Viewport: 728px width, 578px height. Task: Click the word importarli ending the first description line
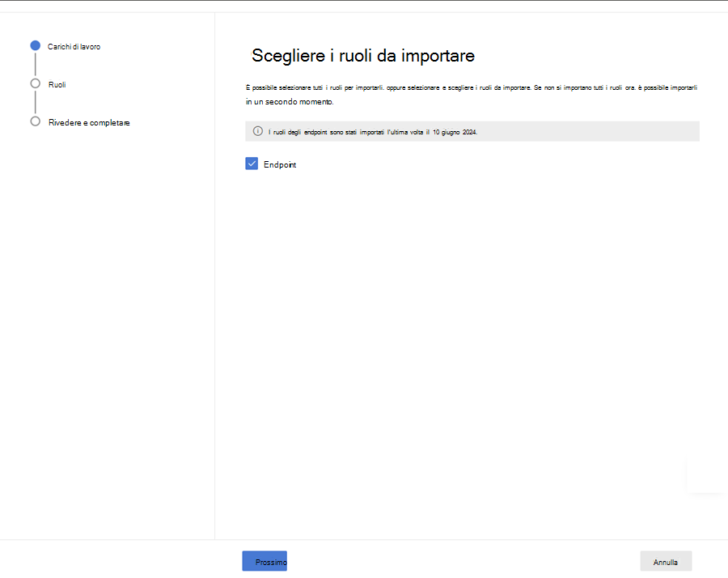point(678,87)
